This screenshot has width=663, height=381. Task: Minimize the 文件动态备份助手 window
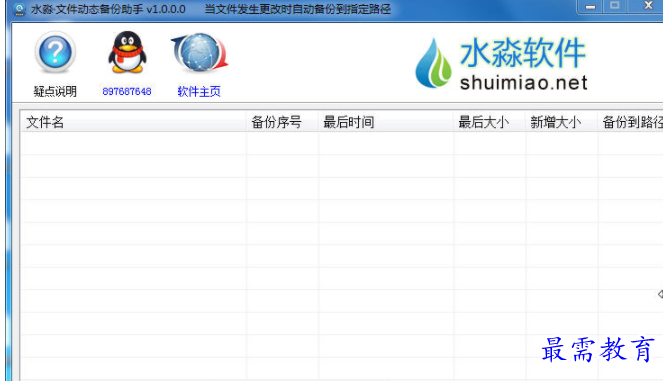[x=590, y=6]
